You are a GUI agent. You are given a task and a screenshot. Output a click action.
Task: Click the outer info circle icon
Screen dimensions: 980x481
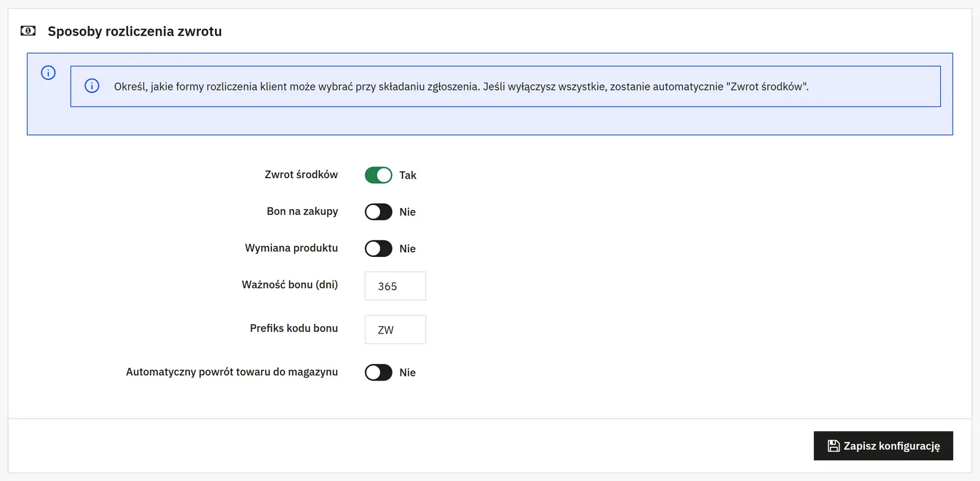point(48,73)
